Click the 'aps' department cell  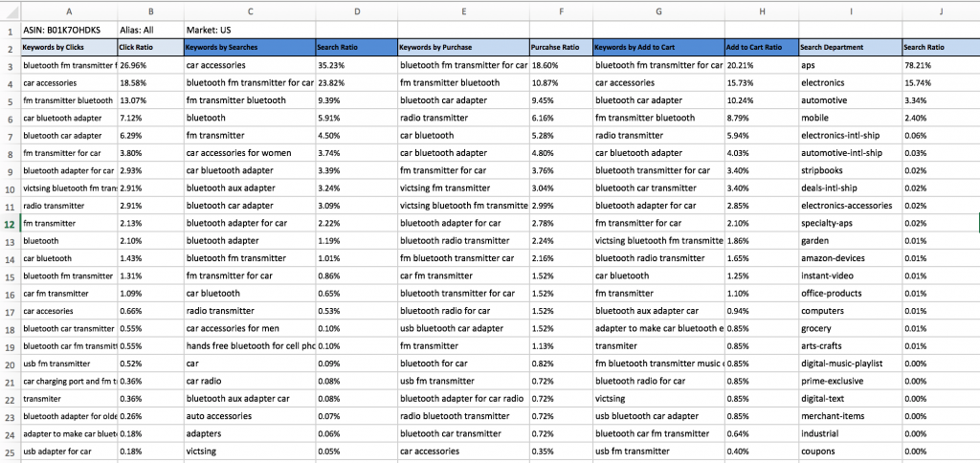click(851, 65)
